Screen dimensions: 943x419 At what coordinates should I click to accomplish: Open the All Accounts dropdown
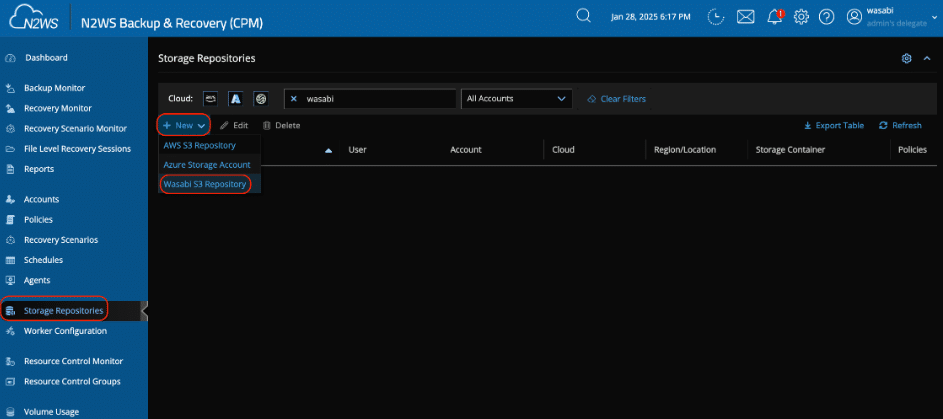coord(517,99)
